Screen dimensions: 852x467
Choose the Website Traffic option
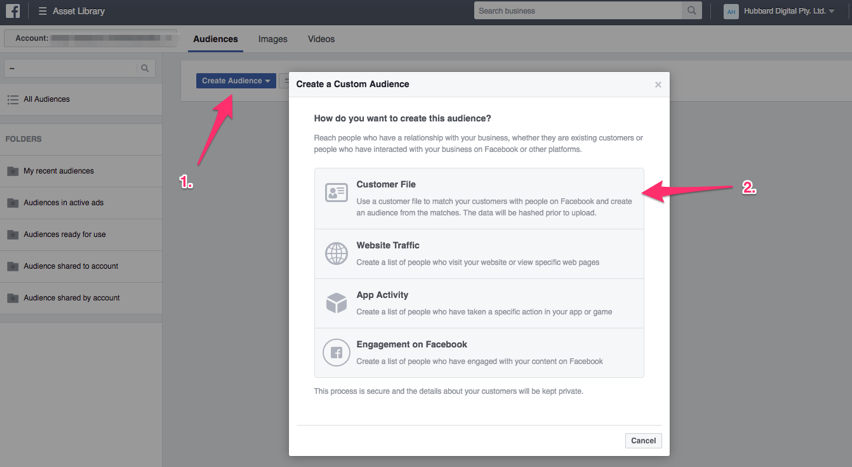pos(479,254)
